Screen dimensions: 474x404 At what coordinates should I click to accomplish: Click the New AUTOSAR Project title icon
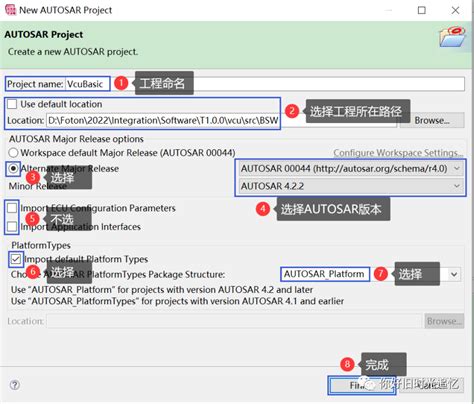pyautogui.click(x=11, y=10)
